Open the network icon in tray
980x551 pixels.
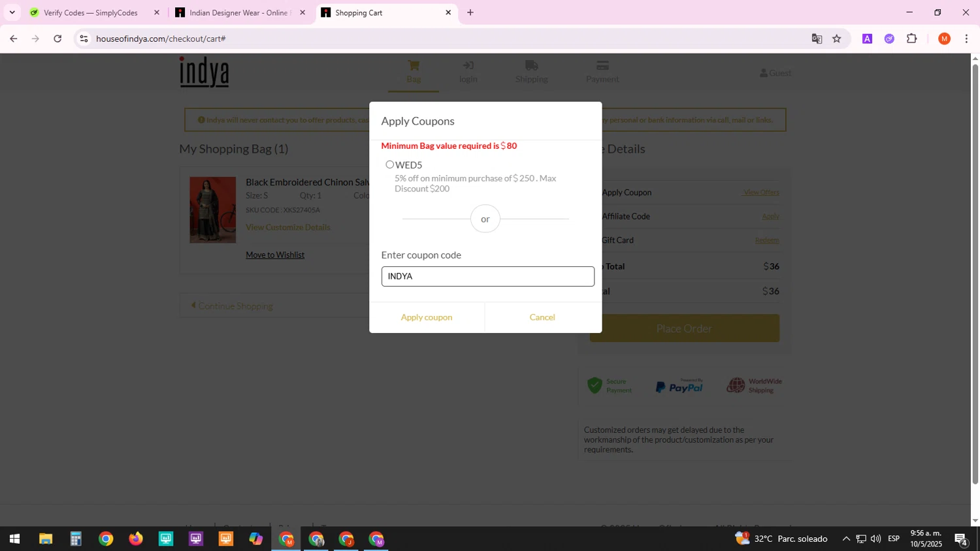[861, 539]
